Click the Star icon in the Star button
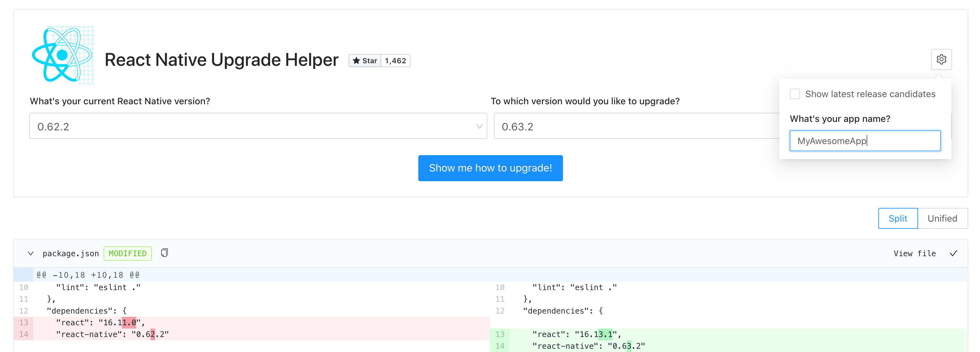Viewport: 980px width, 352px height. point(356,61)
